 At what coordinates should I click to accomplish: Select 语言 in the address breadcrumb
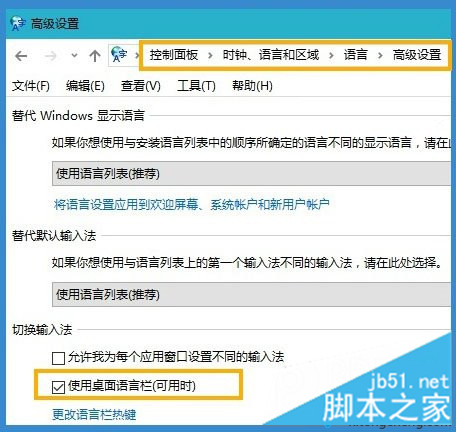pos(356,55)
